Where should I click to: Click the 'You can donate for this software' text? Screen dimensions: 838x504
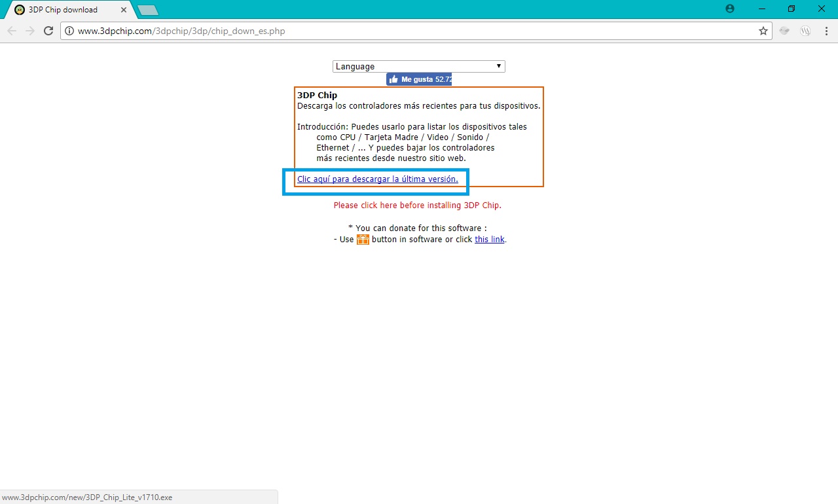[418, 228]
